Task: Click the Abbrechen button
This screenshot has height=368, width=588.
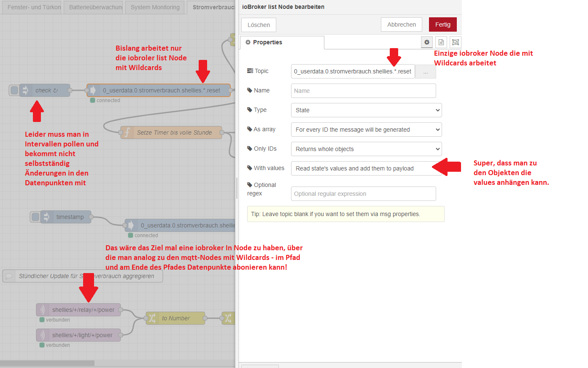Action: pyautogui.click(x=402, y=24)
